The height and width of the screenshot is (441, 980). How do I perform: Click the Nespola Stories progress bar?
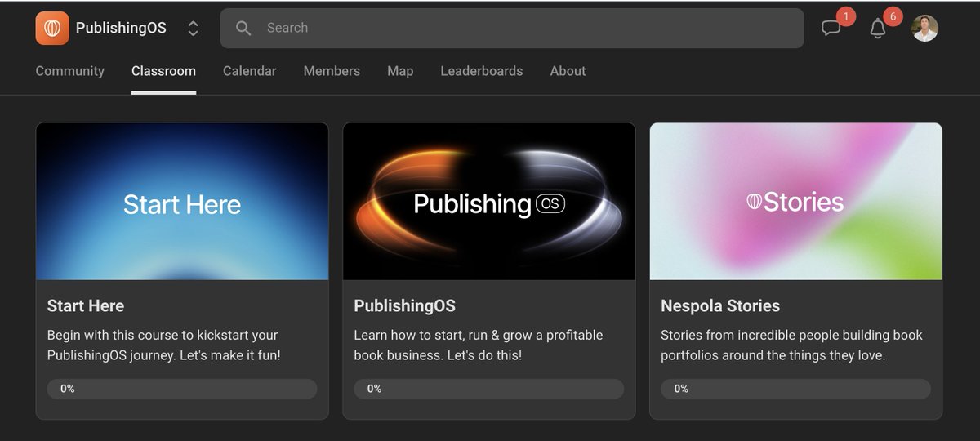(796, 389)
